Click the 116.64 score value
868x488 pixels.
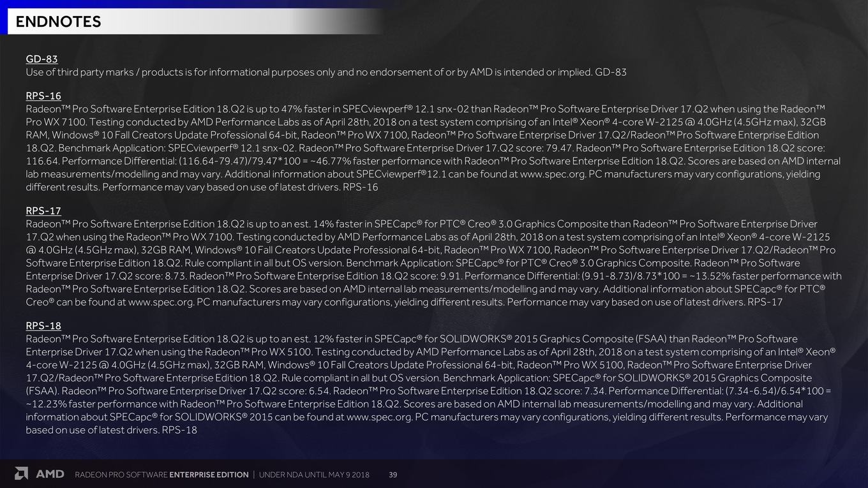[42, 161]
